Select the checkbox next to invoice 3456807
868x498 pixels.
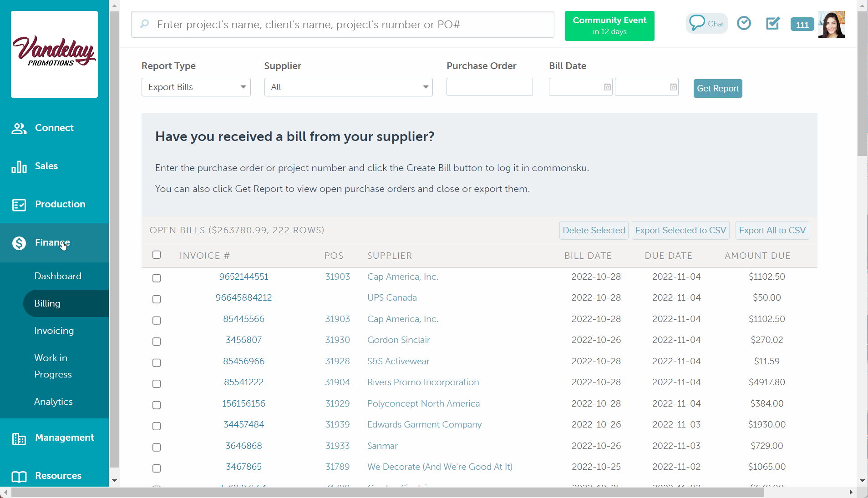pyautogui.click(x=157, y=342)
